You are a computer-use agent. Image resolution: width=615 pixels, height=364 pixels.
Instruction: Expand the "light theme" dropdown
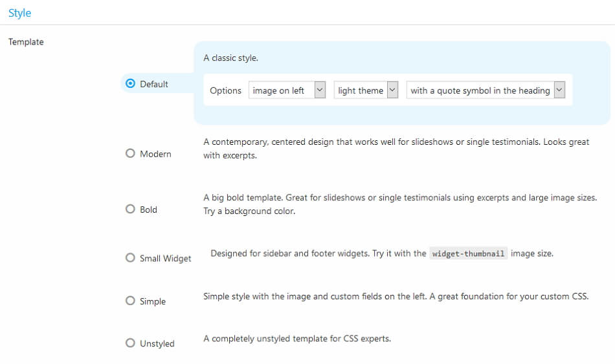click(x=366, y=91)
